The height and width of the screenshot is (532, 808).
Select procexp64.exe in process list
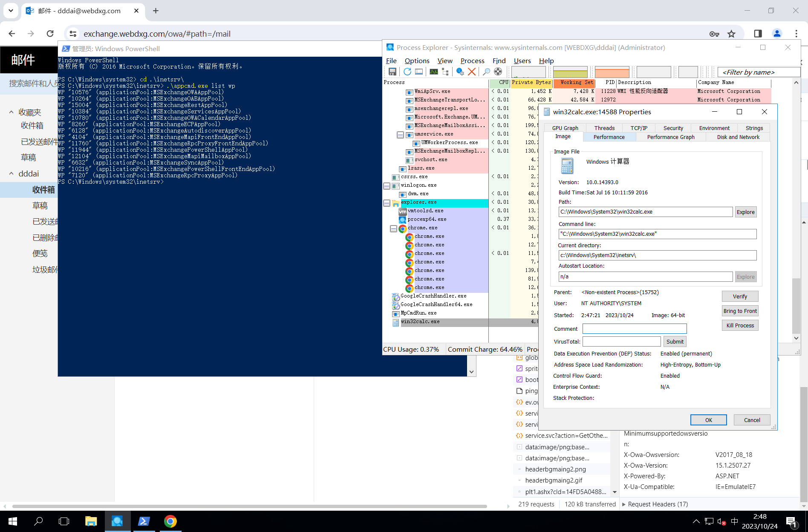pyautogui.click(x=427, y=219)
